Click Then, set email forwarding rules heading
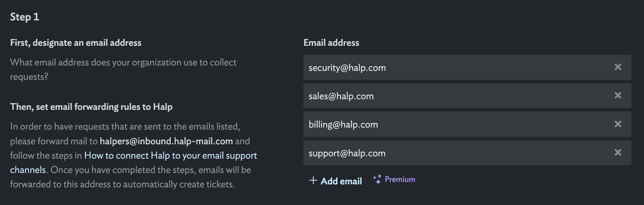The image size is (644, 205). (x=91, y=107)
